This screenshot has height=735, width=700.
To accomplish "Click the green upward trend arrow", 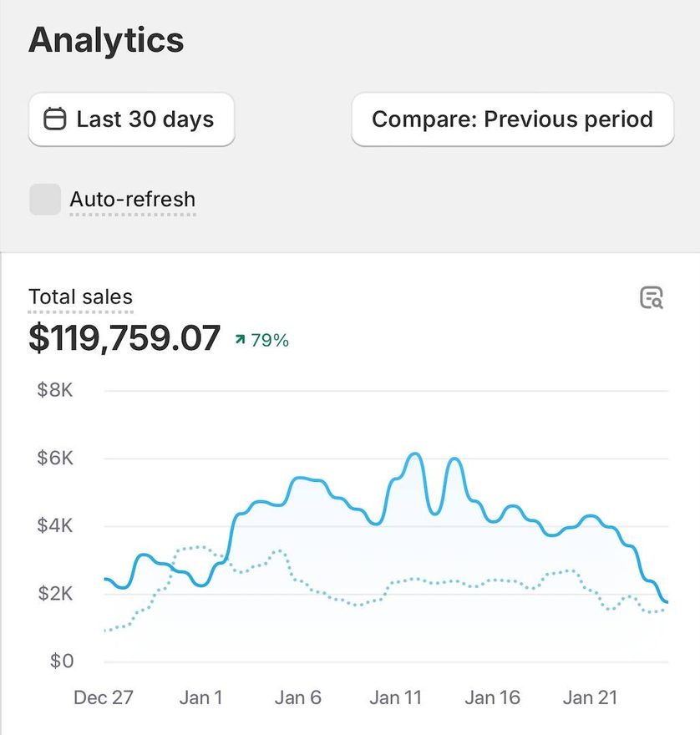I will (240, 339).
